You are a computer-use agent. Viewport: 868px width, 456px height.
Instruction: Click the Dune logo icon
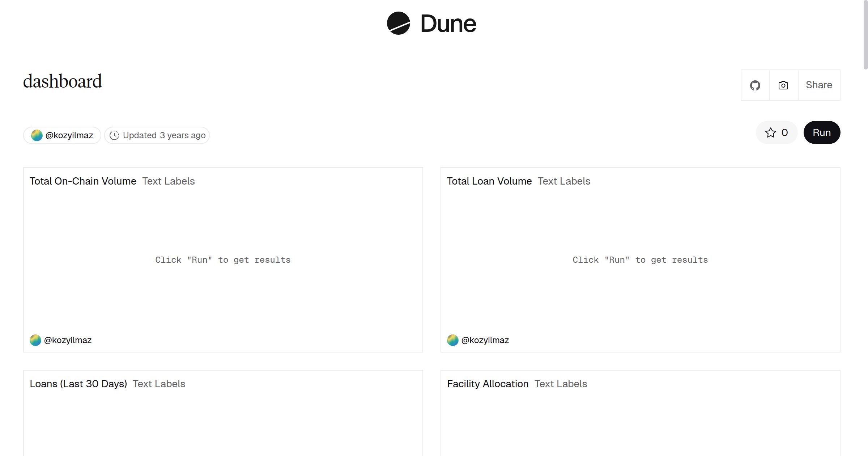(x=398, y=24)
